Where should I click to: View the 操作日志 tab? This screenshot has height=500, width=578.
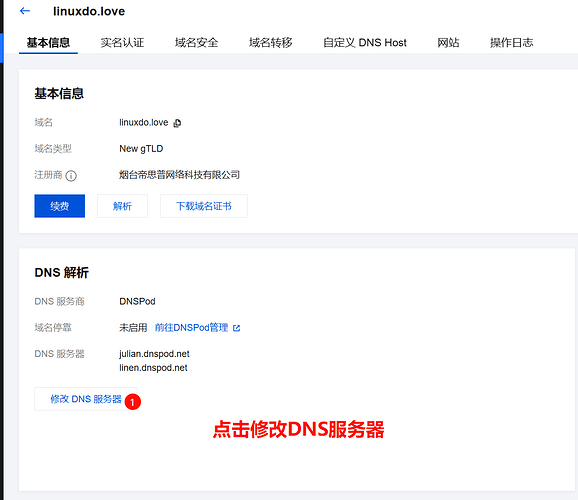pyautogui.click(x=512, y=42)
